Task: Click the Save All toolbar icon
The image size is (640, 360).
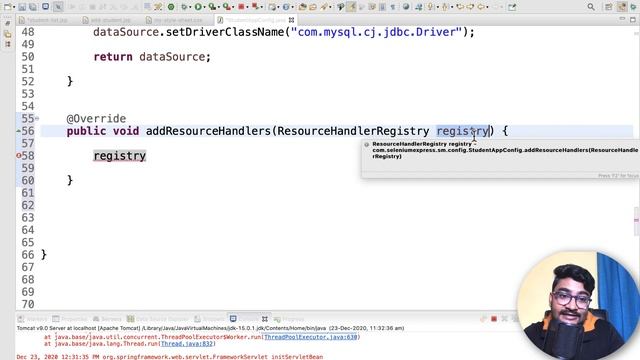Action: tap(33, 7)
